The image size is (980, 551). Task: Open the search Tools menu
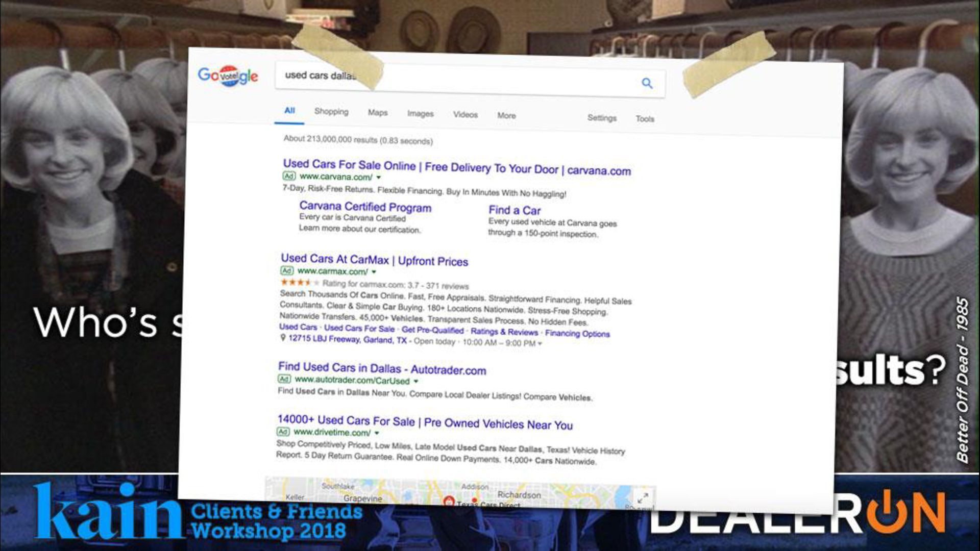pyautogui.click(x=645, y=119)
